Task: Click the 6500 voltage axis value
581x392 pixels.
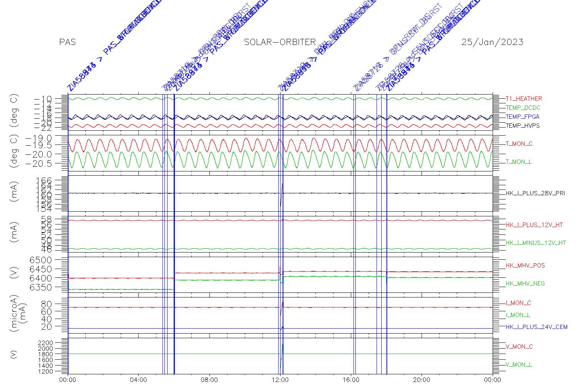Action: [41, 259]
